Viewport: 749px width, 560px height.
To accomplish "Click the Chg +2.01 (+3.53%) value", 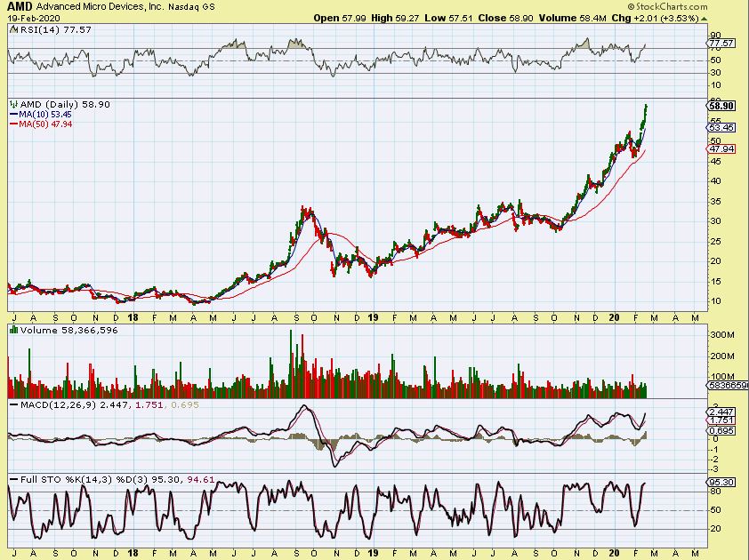I will (655, 18).
